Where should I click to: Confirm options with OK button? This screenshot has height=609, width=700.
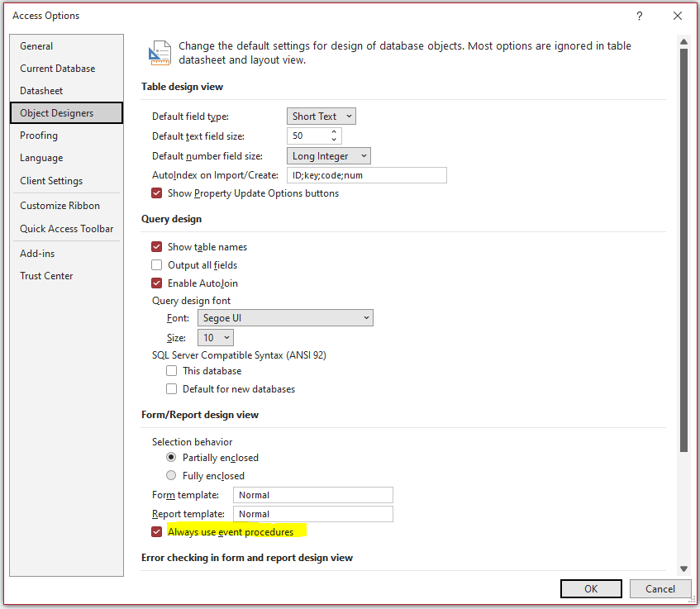click(x=591, y=589)
